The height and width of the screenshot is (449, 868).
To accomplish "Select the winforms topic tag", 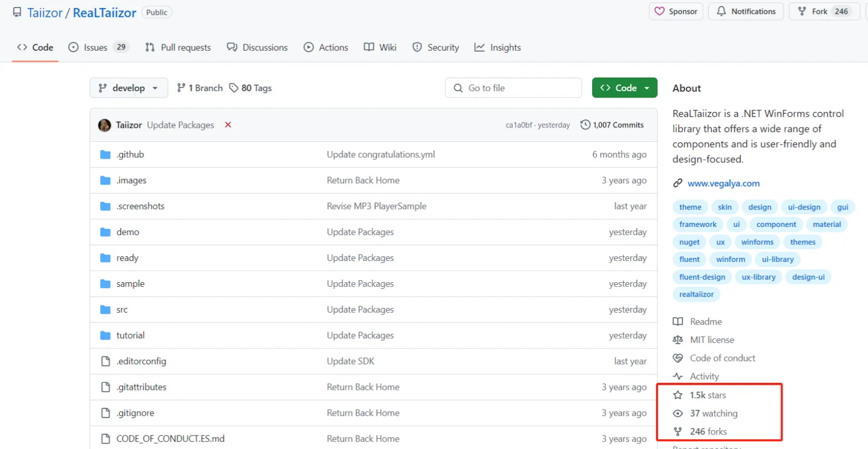I will (757, 242).
